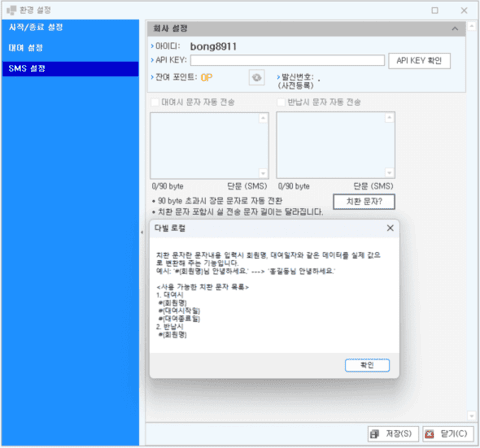Click the API KEY input field
The width and height of the screenshot is (480, 448).
click(287, 60)
